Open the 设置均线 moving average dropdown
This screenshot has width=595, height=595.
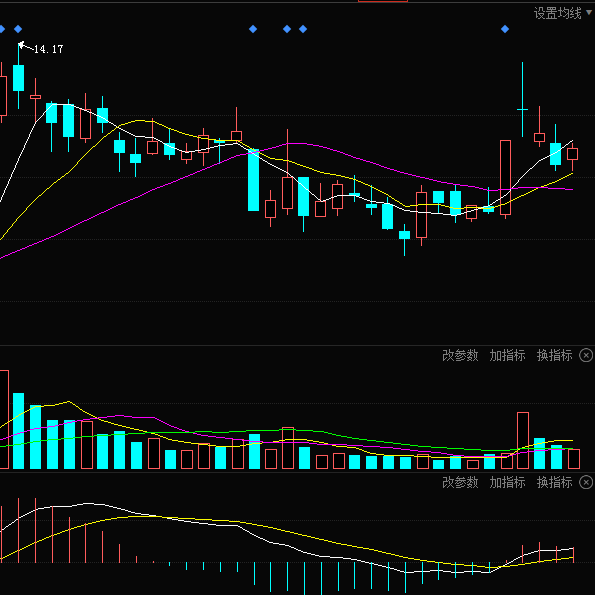(562, 14)
